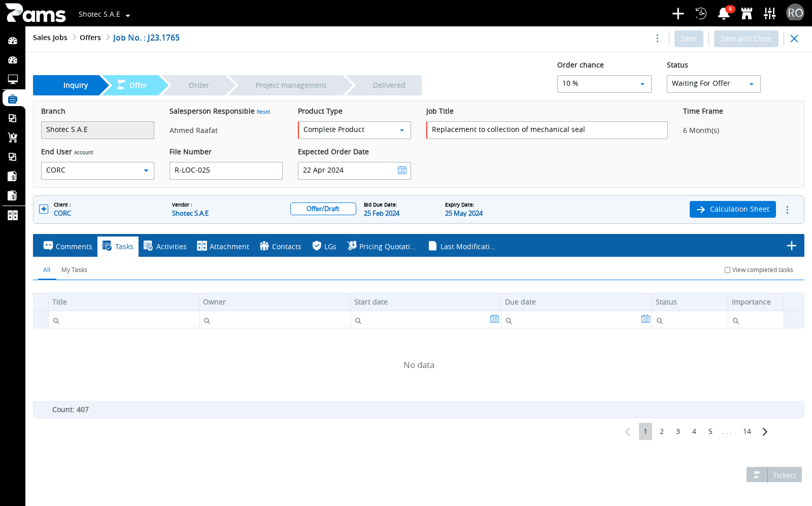Viewport: 812px width, 506px height.
Task: Go to next page with right arrow
Action: point(765,432)
